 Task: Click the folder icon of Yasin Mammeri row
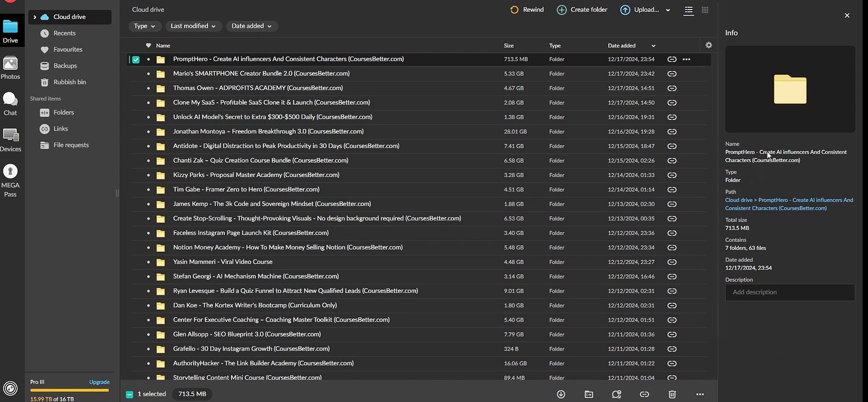click(x=161, y=262)
